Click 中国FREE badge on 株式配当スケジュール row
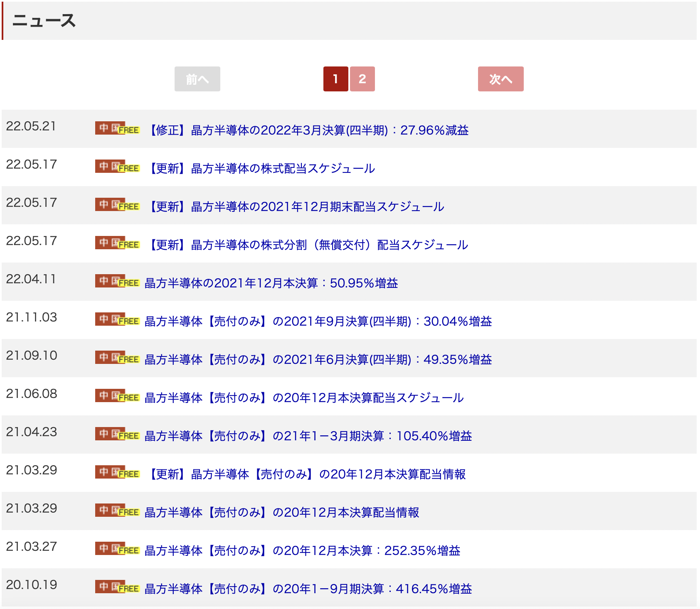 (x=118, y=167)
